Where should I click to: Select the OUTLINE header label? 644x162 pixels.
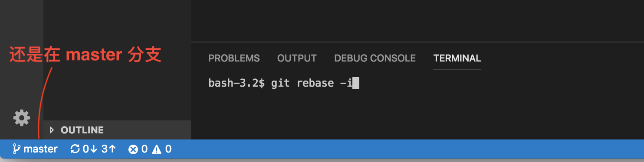point(82,130)
